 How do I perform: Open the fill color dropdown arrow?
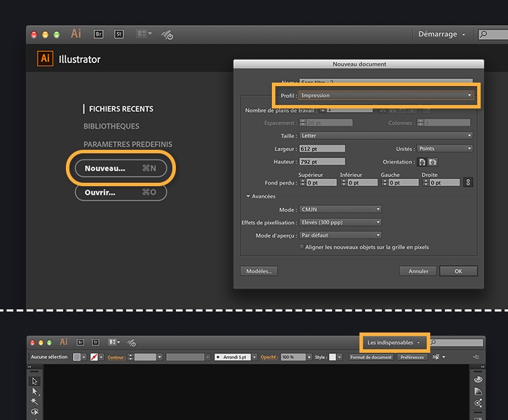(84, 357)
